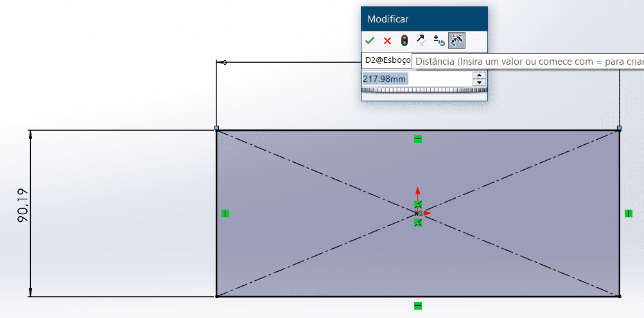Select the midpoint relation icon below the origin
This screenshot has width=644, height=318.
(x=418, y=222)
